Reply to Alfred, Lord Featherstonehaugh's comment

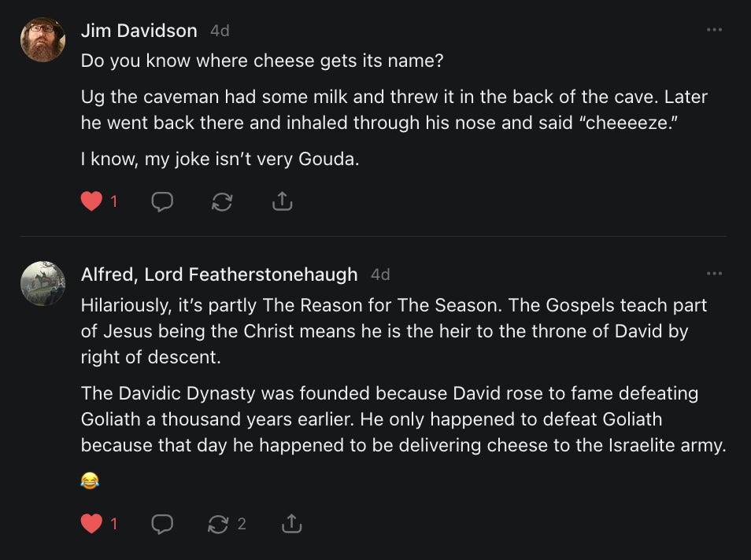click(x=161, y=523)
